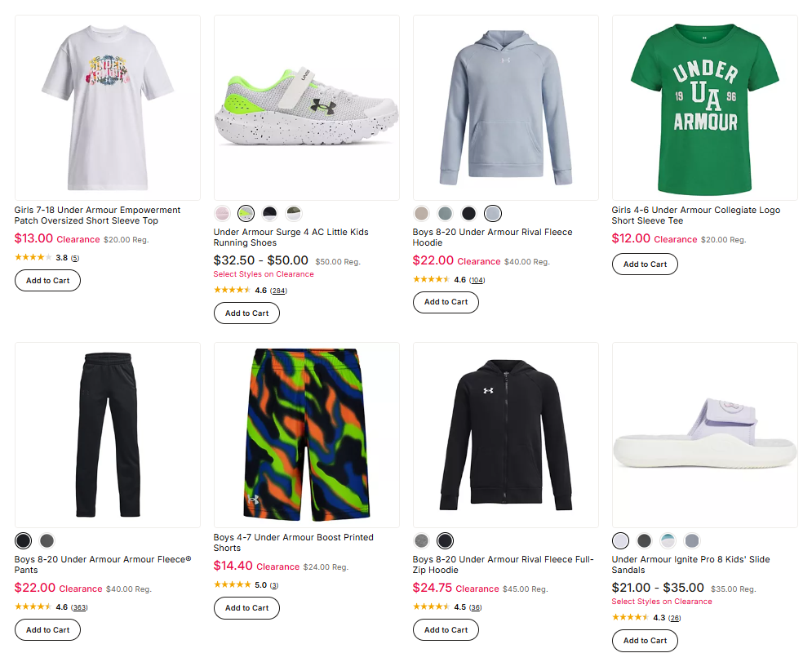Add Boost Printed Shorts to cart
The width and height of the screenshot is (812, 662).
coord(246,608)
